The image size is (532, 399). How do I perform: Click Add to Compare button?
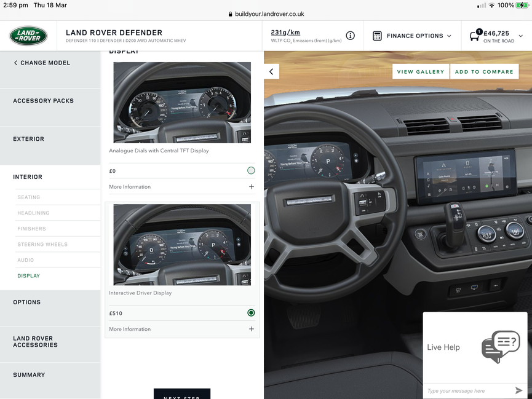point(484,71)
